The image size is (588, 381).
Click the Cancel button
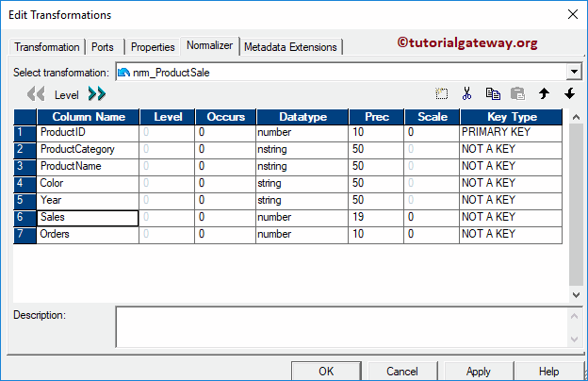402,372
